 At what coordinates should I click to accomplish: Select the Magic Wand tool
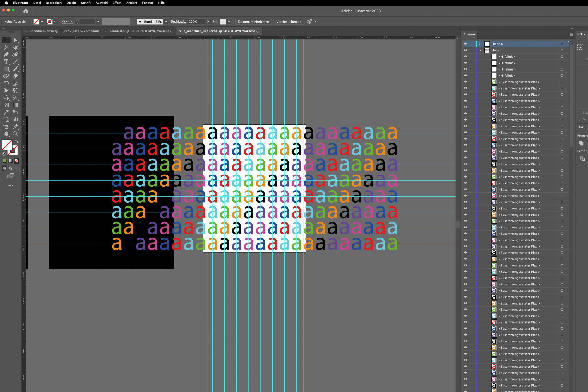(x=6, y=47)
